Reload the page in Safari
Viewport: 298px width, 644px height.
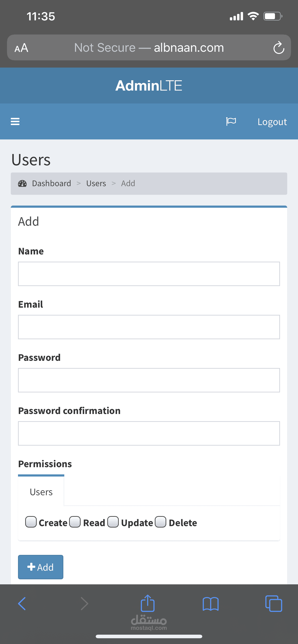(x=279, y=48)
